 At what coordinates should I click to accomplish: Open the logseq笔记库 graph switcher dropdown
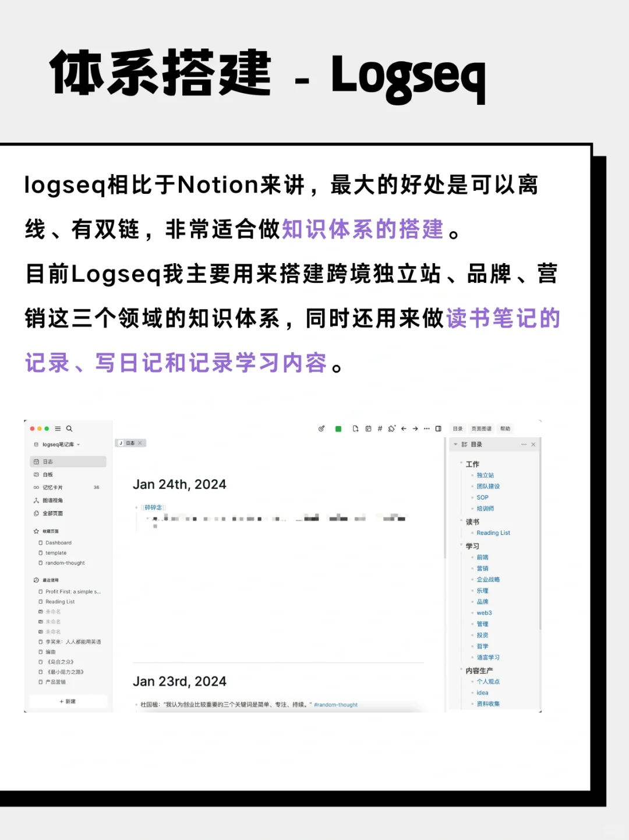pyautogui.click(x=57, y=444)
